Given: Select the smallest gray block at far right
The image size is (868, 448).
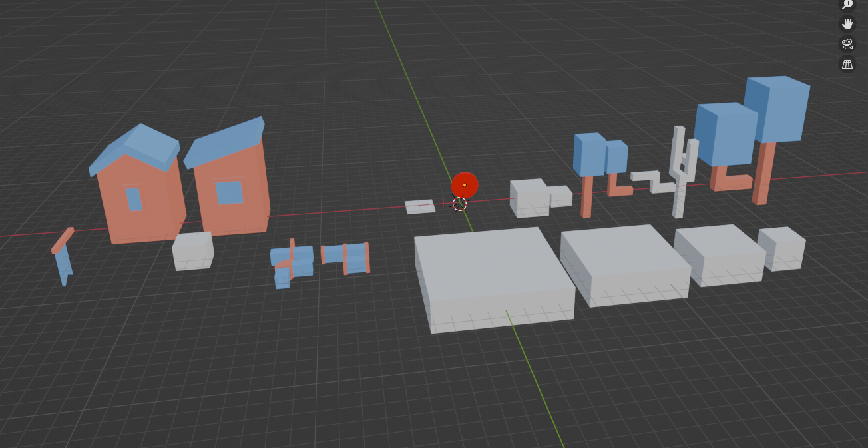Looking at the screenshot, I should (x=782, y=248).
